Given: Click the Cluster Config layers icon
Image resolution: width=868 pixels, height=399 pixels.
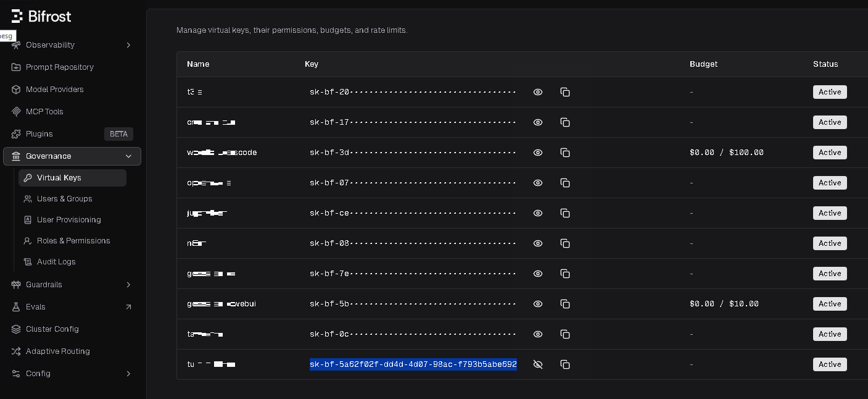Looking at the screenshot, I should pos(16,329).
